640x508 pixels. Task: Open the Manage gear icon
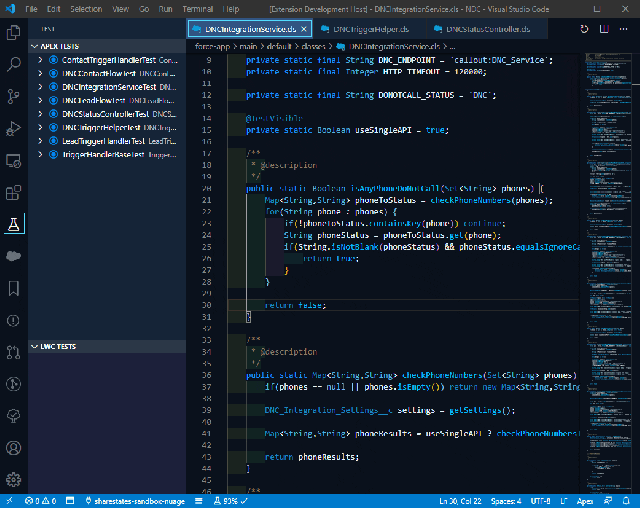tap(14, 479)
